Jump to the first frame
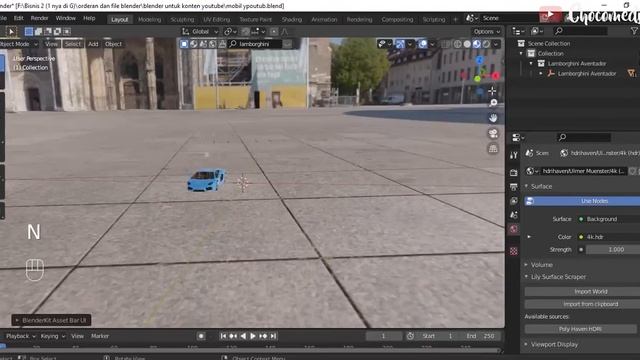 point(223,336)
